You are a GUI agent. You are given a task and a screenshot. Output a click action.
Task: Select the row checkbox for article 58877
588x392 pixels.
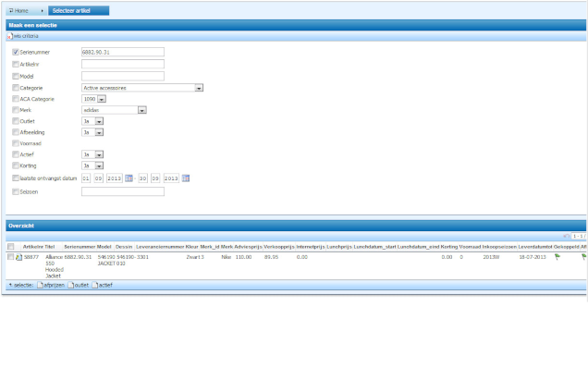(10, 257)
